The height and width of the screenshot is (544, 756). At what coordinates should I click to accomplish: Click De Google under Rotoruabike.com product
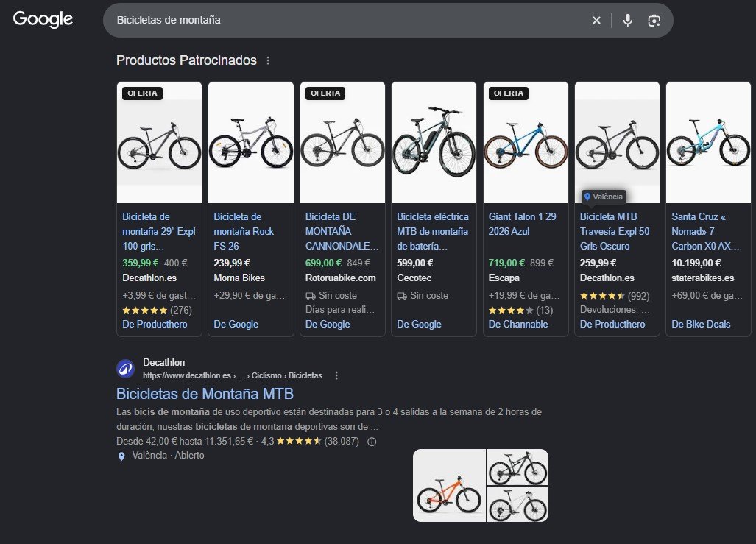(x=328, y=324)
